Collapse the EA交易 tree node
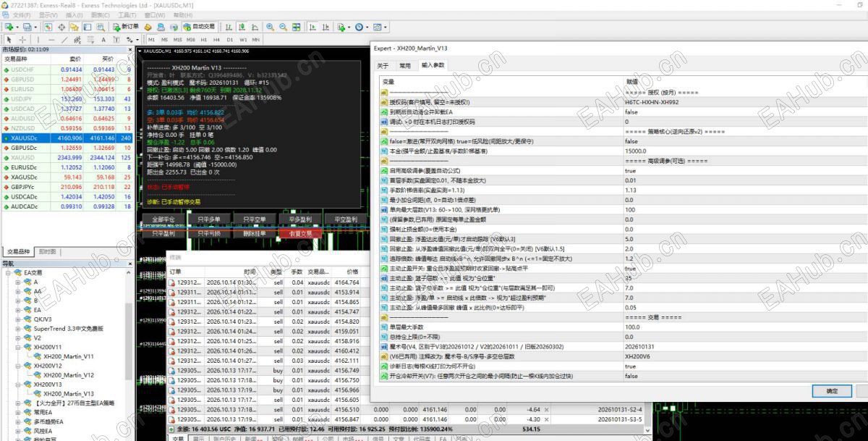Viewport: 868px width, 441px height. click(x=9, y=272)
